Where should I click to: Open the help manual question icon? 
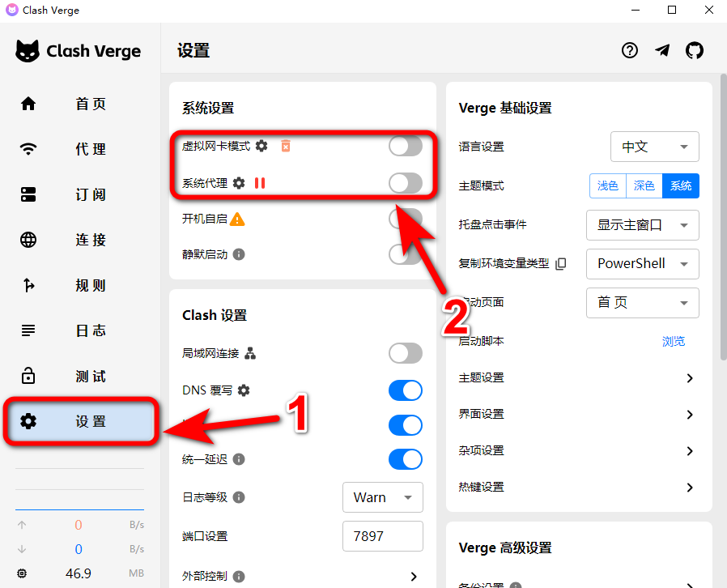pos(630,50)
